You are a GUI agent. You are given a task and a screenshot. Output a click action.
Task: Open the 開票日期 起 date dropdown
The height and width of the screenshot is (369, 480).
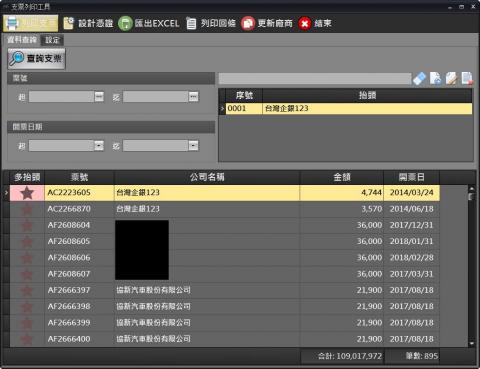pos(99,145)
